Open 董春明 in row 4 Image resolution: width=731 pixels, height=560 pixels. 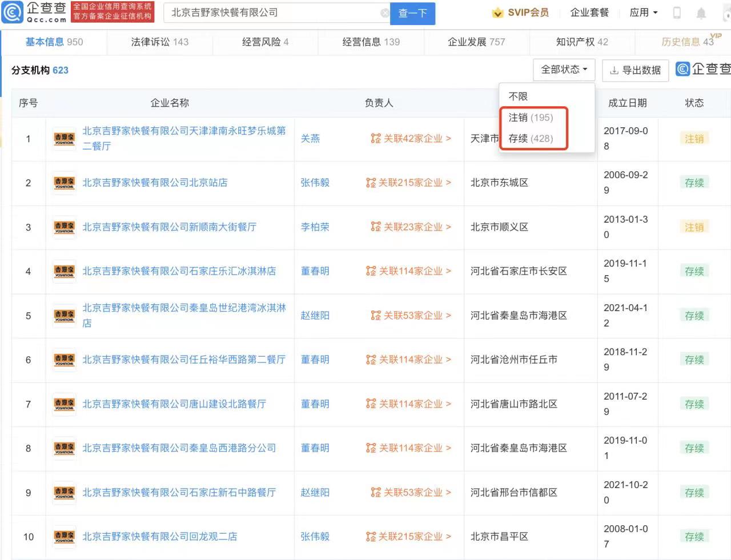click(315, 271)
